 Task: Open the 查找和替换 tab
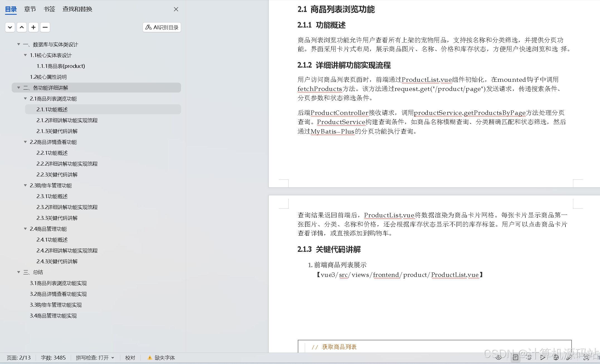click(77, 9)
